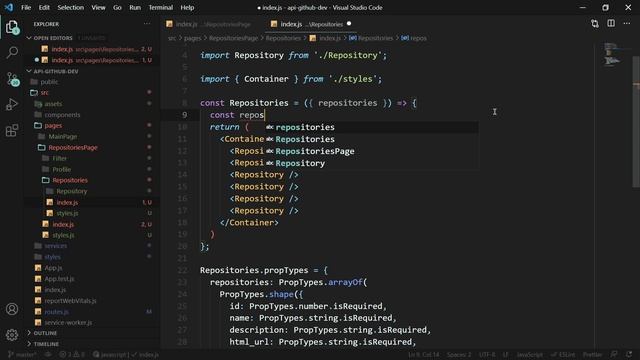This screenshot has height=360, width=640.
Task: Click errors and warnings count in status bar
Action: [x=72, y=354]
